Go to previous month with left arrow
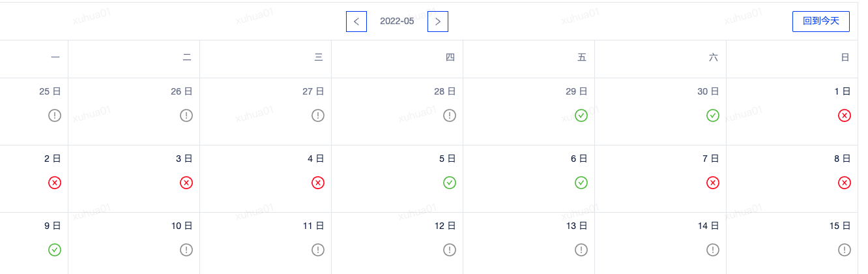 click(356, 22)
